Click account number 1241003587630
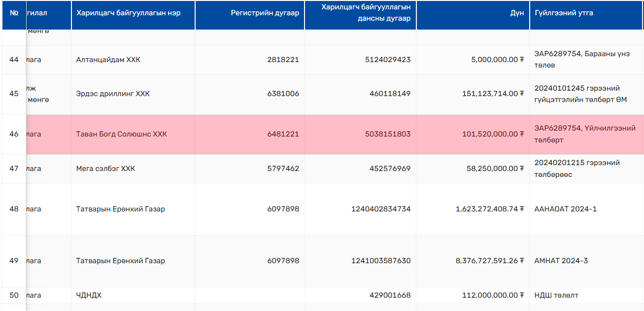 click(381, 261)
